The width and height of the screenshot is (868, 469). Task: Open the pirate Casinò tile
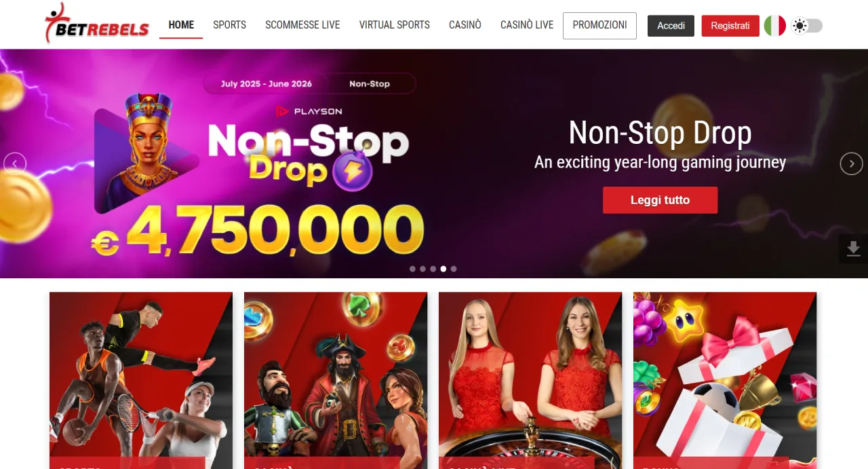tap(336, 380)
